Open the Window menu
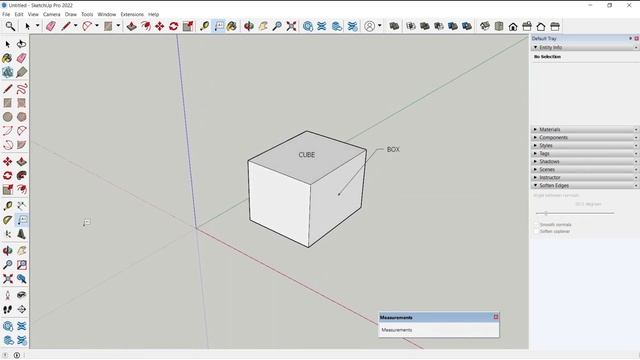The width and height of the screenshot is (640, 360). pos(107,14)
